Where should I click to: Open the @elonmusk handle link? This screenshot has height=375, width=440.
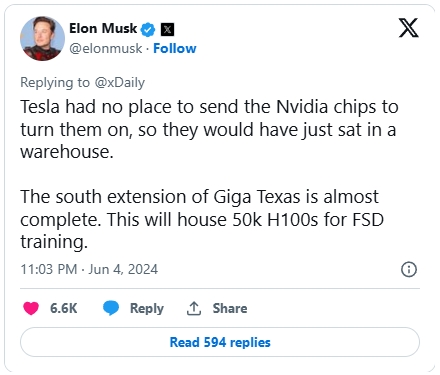tap(106, 49)
